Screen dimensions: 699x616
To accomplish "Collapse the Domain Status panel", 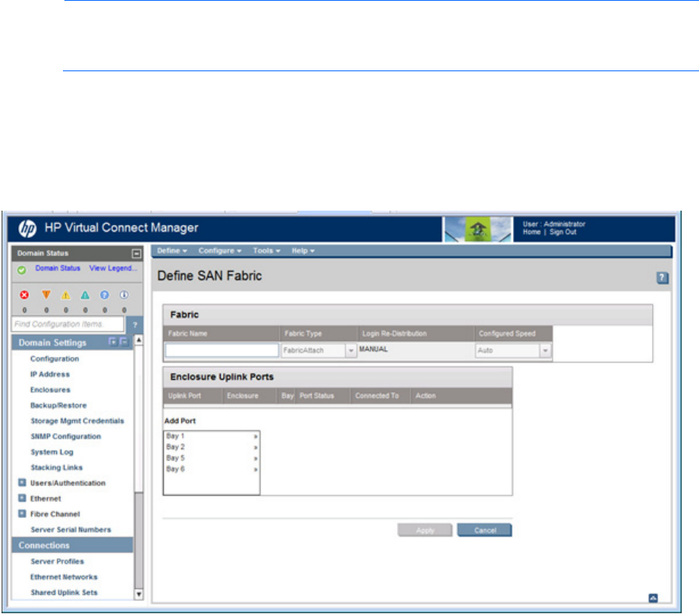I will 136,253.
